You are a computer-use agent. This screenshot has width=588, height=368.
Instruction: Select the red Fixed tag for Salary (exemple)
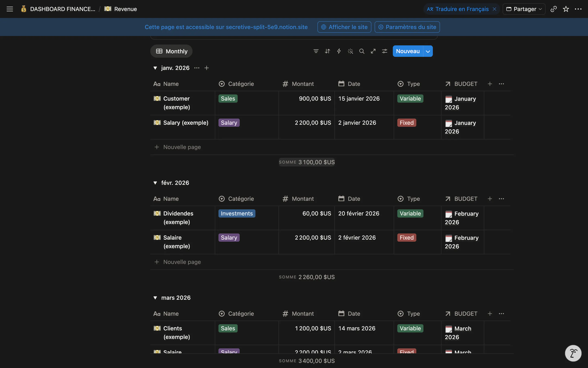click(406, 122)
